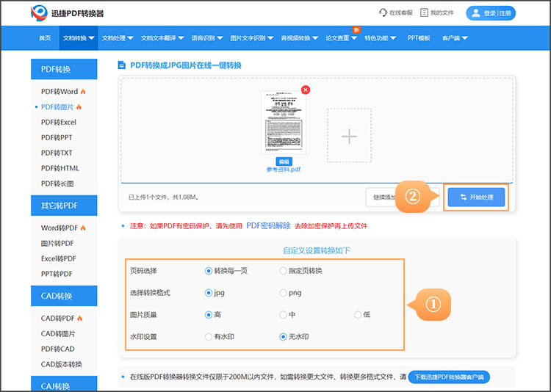The height and width of the screenshot is (392, 551).
Task: Click the flame icon beside PDF转Word
Action: point(83,91)
